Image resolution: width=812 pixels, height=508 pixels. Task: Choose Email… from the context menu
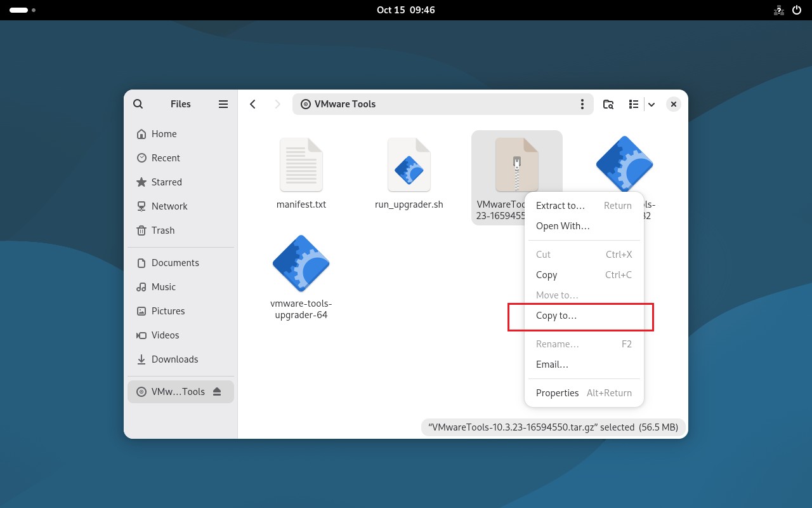pos(584,364)
